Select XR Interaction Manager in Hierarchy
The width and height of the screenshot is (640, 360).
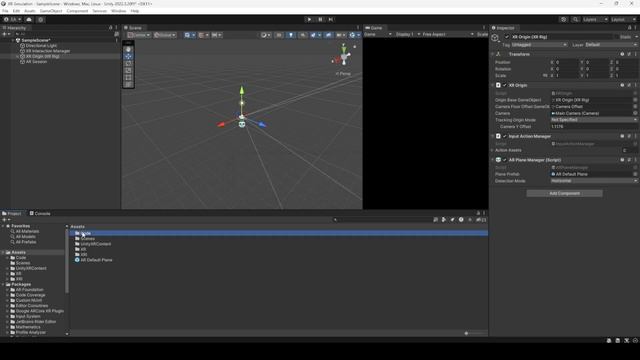[48, 51]
